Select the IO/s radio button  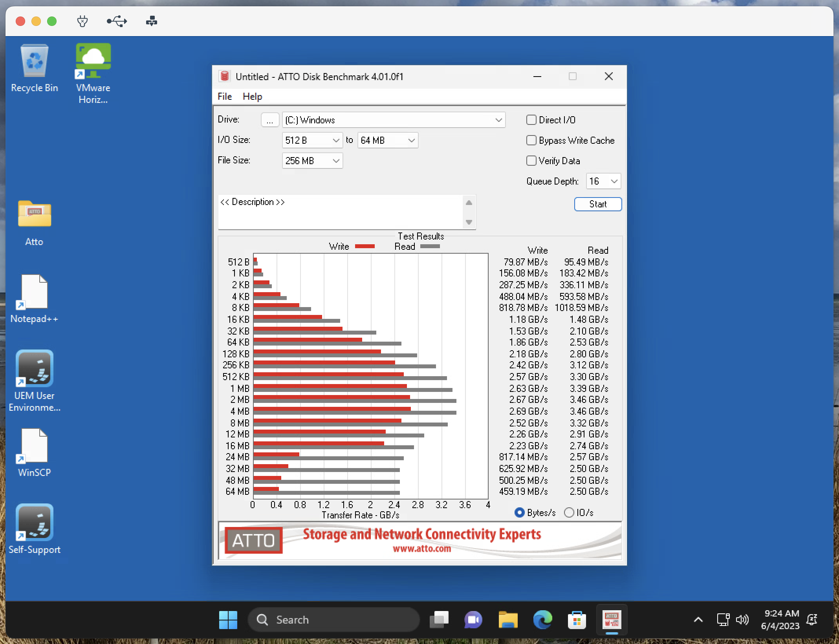click(x=568, y=512)
